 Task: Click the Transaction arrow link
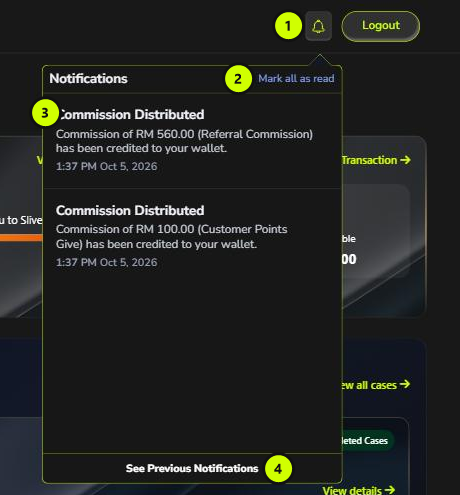376,160
